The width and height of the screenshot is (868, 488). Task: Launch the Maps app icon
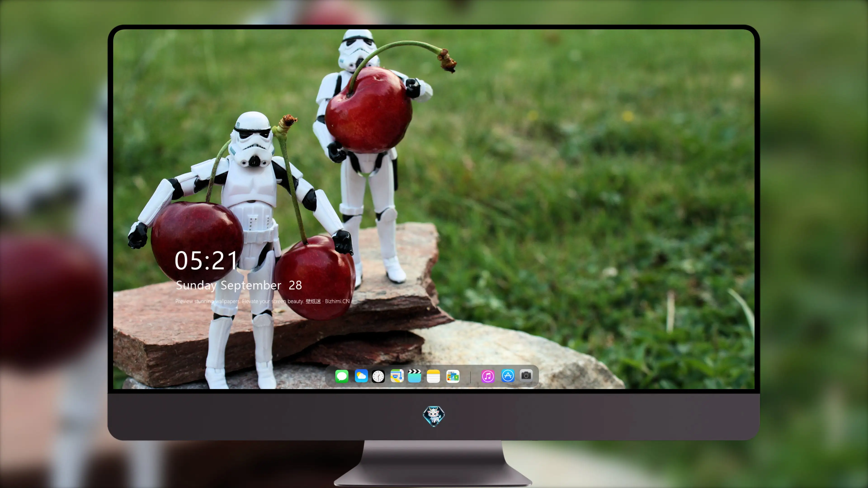[x=397, y=376]
